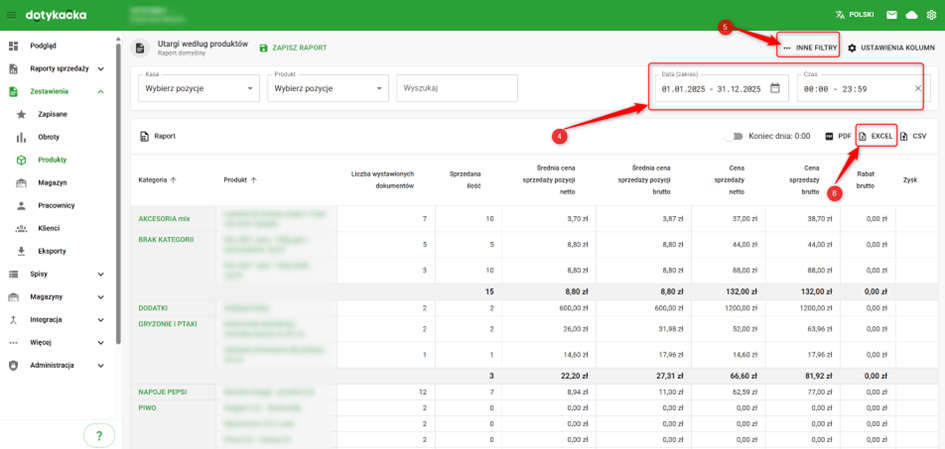
Task: Click the Zapisane star icon
Action: click(21, 114)
